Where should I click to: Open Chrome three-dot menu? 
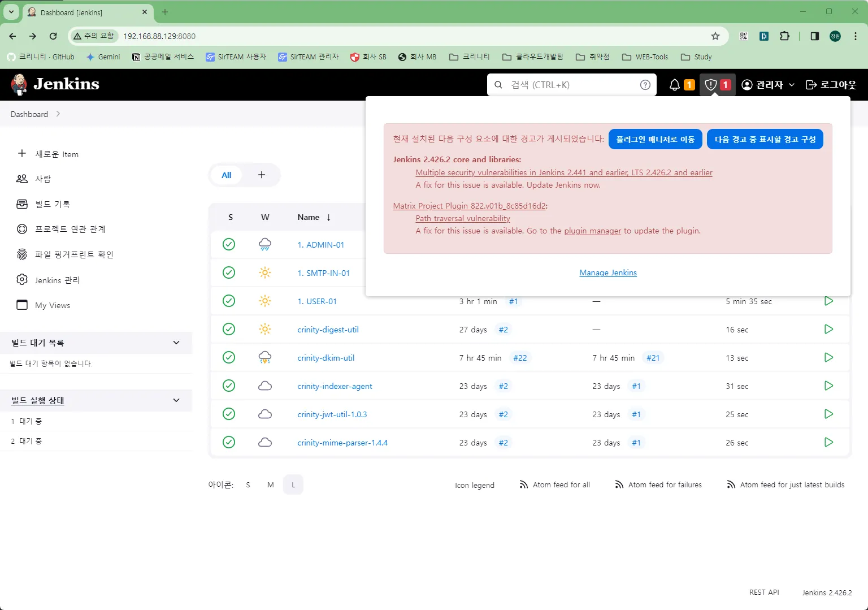click(855, 36)
